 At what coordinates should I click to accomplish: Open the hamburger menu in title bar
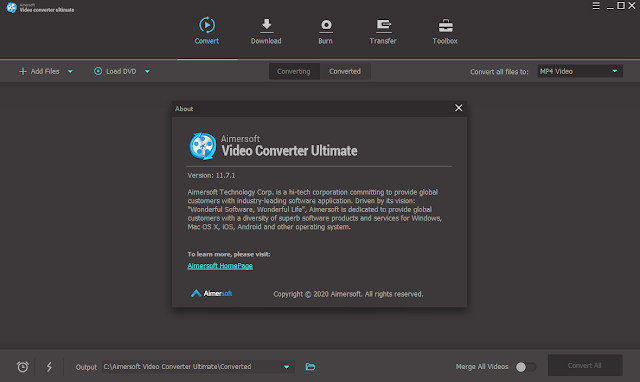(596, 6)
